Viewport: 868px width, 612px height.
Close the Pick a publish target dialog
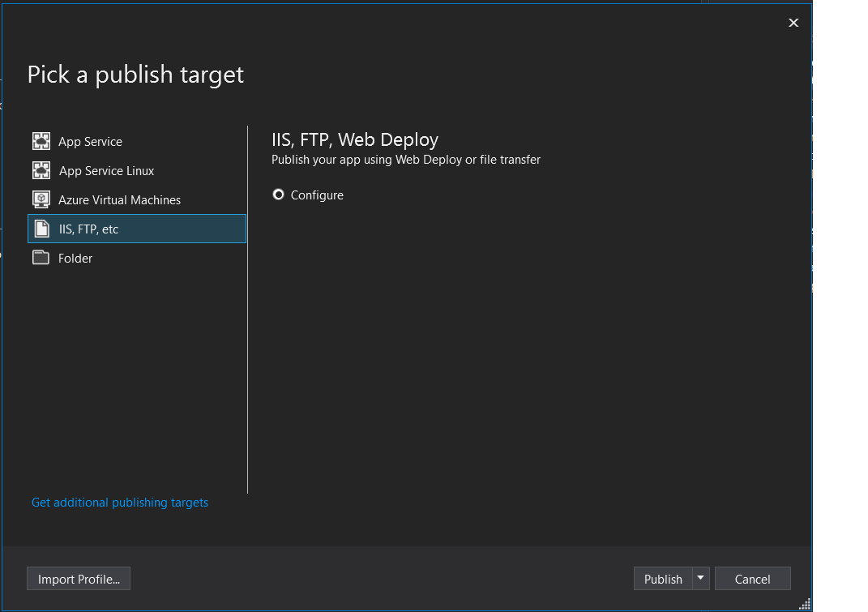point(793,22)
